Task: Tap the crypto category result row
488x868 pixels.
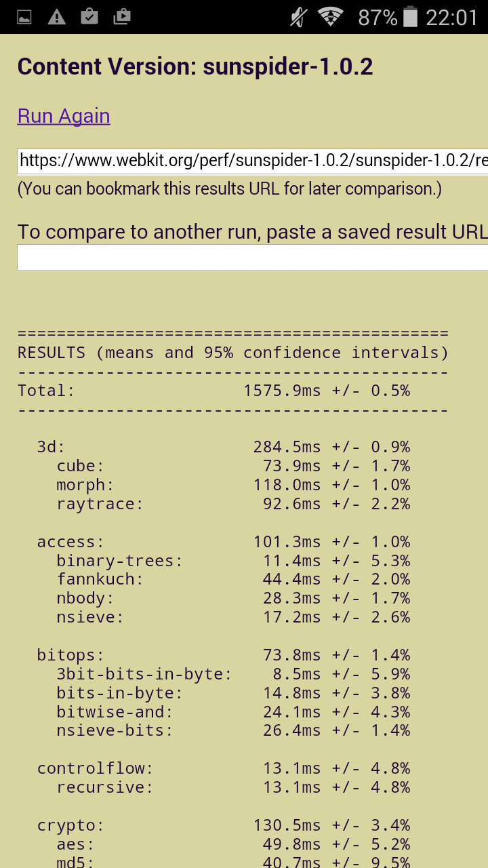Action: 224,825
